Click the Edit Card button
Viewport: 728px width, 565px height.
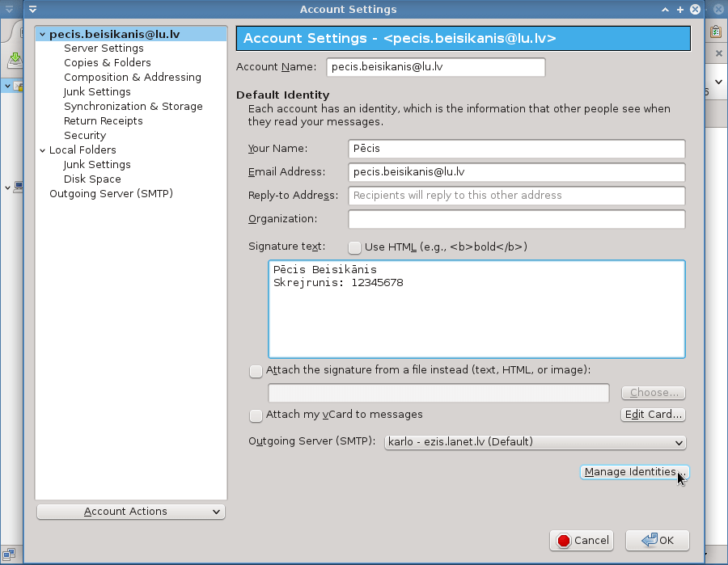pos(653,415)
